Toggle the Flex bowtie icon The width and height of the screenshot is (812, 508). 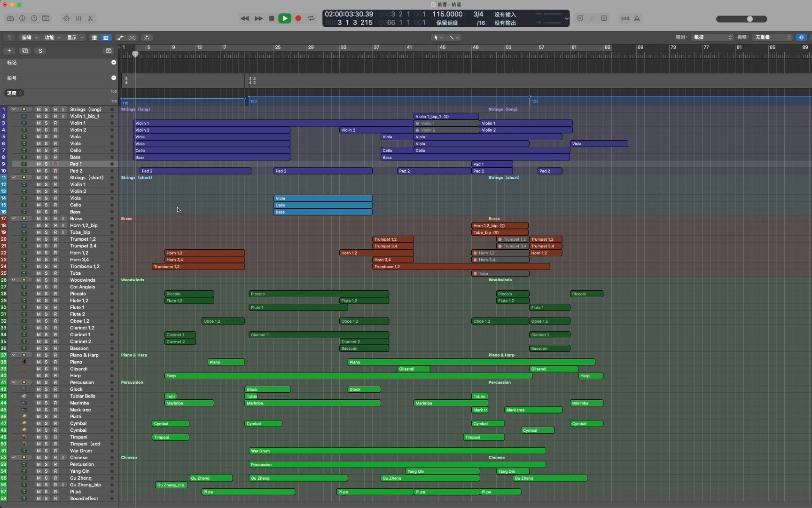(x=132, y=38)
